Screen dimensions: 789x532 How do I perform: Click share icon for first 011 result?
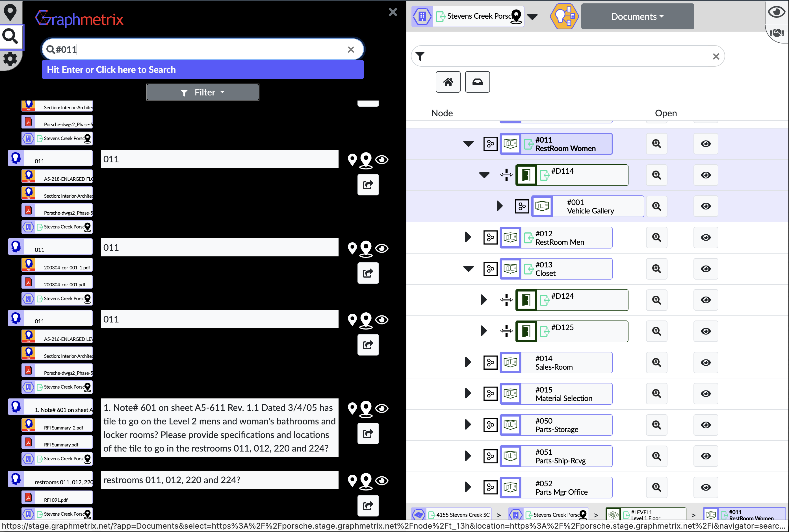[x=368, y=185]
